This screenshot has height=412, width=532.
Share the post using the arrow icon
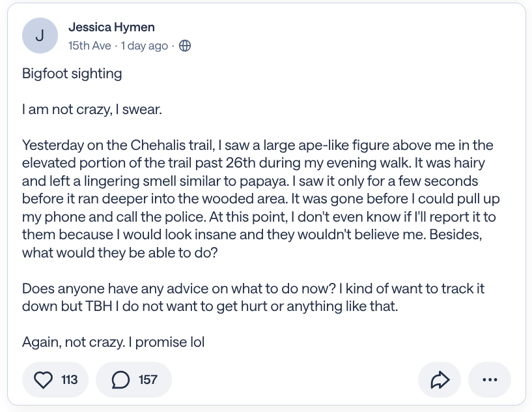[x=440, y=380]
